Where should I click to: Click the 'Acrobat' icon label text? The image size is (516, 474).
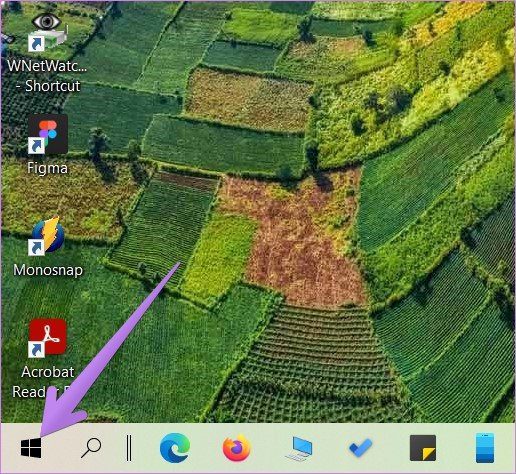[48, 372]
